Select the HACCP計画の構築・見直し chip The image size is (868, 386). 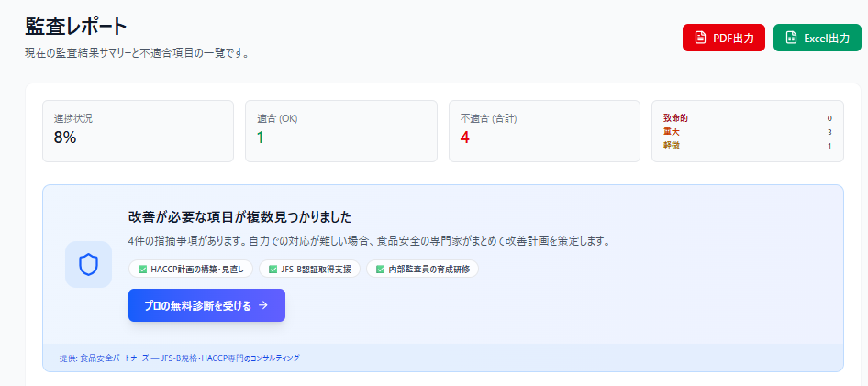[191, 270]
